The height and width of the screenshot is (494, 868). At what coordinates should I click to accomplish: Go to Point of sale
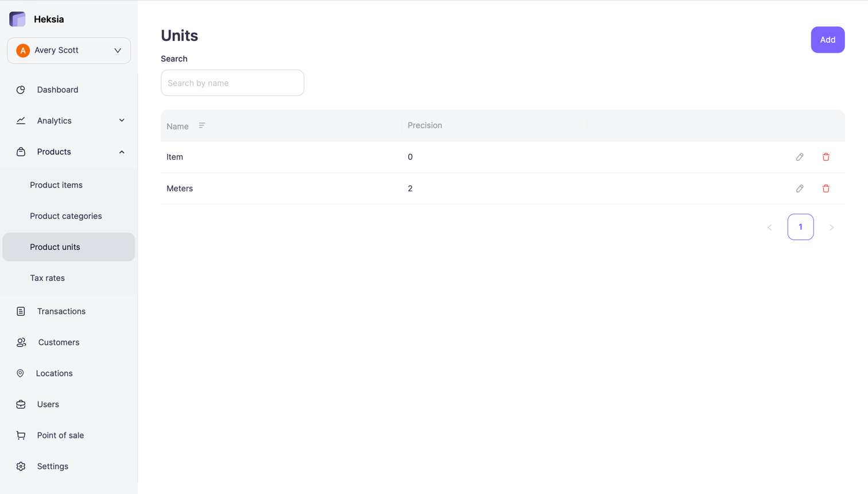(60, 435)
